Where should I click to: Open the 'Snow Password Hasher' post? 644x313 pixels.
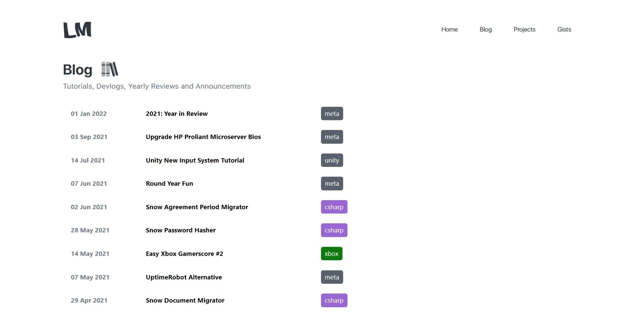coord(180,230)
